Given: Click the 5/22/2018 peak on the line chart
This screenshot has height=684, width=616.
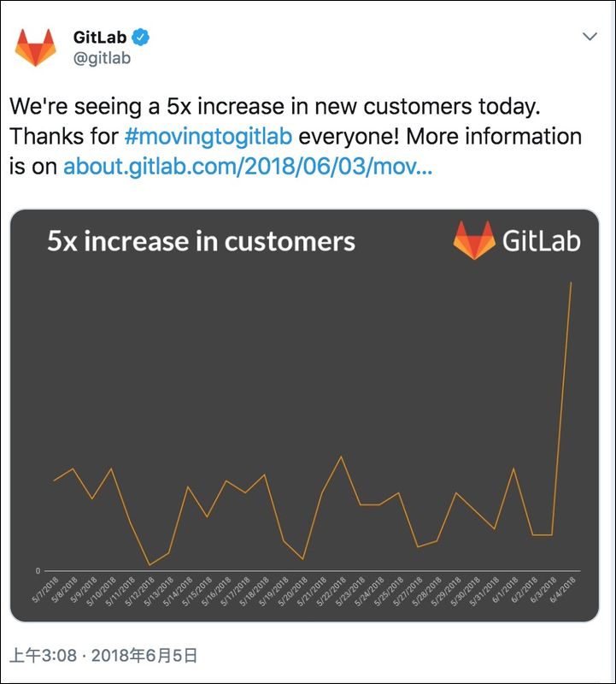Looking at the screenshot, I should point(341,457).
